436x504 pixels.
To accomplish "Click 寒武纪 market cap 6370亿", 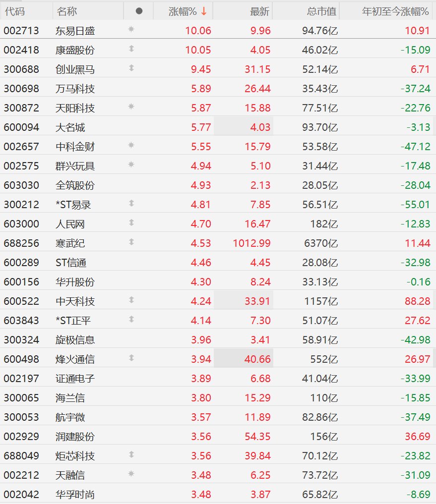I will (321, 243).
